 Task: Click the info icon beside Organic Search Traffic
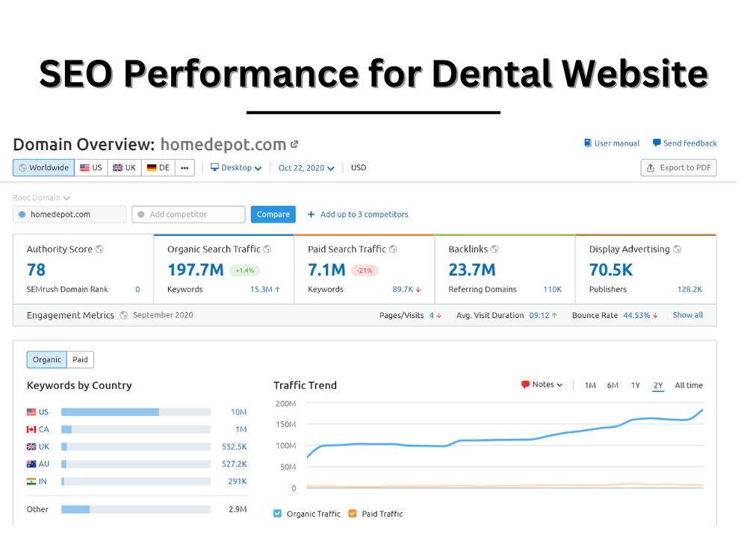click(x=267, y=249)
